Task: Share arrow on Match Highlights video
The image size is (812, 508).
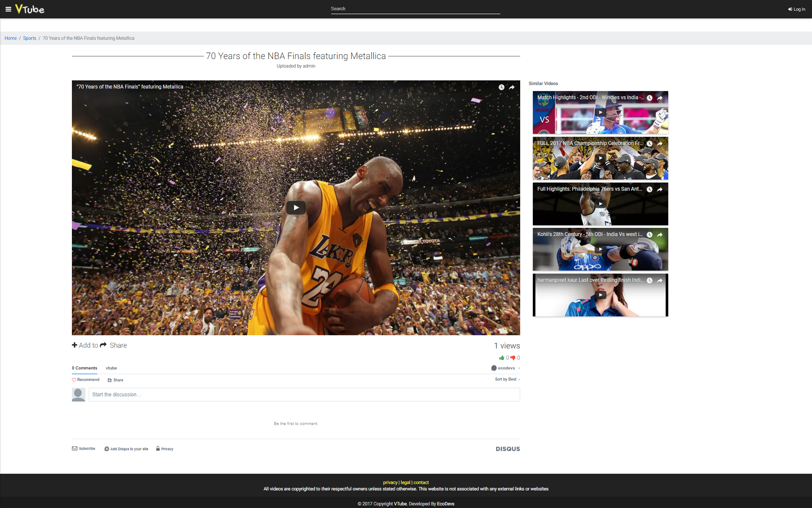Action: click(x=660, y=98)
